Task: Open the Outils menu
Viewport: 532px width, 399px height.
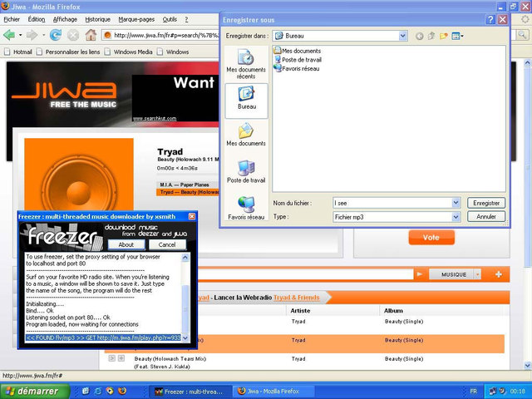Action: (170, 19)
